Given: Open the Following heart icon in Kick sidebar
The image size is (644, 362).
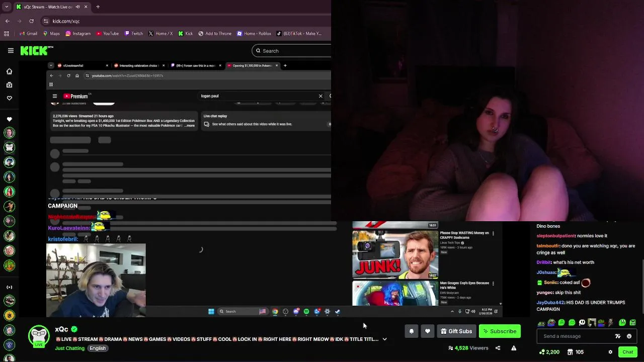Looking at the screenshot, I should click(x=9, y=98).
